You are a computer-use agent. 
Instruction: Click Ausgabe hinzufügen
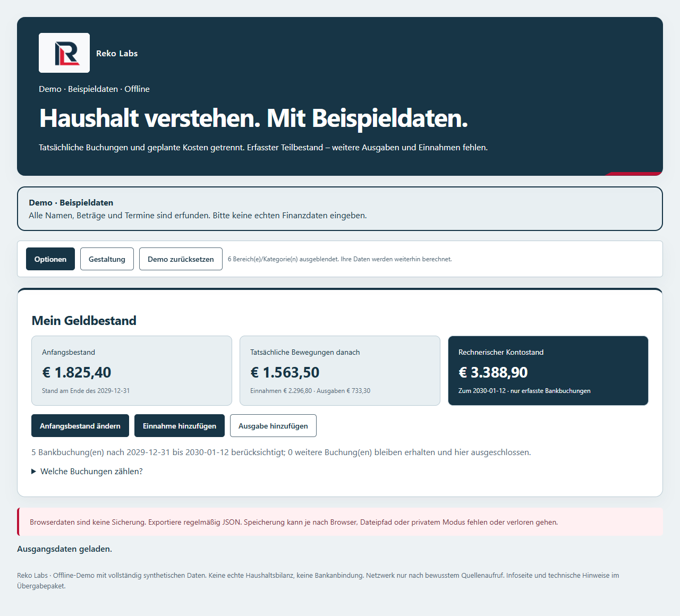point(273,426)
